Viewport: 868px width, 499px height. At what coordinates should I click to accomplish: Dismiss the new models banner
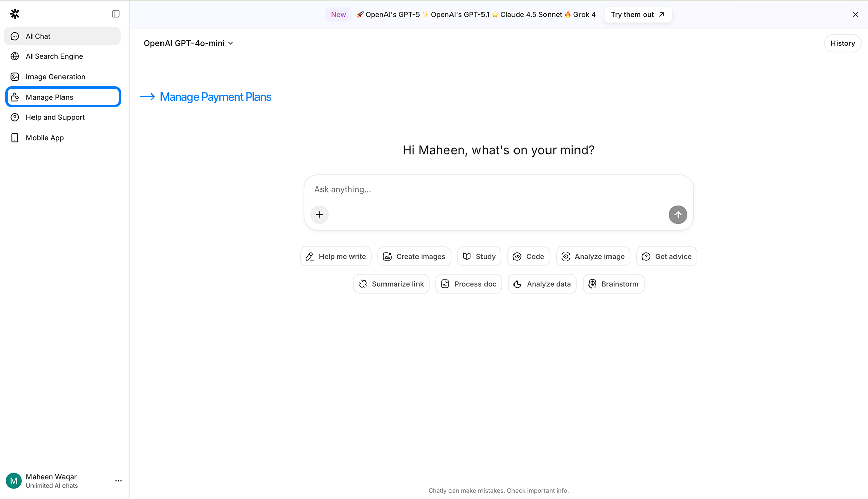(855, 15)
